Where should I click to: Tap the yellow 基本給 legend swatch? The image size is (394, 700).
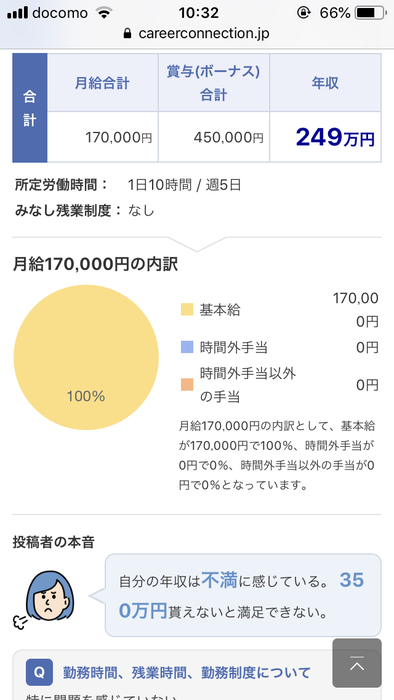[187, 309]
